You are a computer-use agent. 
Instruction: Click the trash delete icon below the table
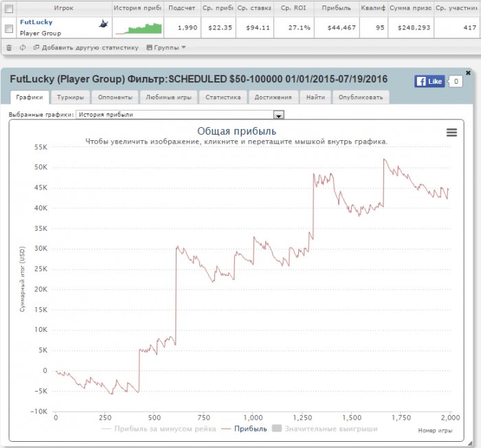pyautogui.click(x=9, y=47)
